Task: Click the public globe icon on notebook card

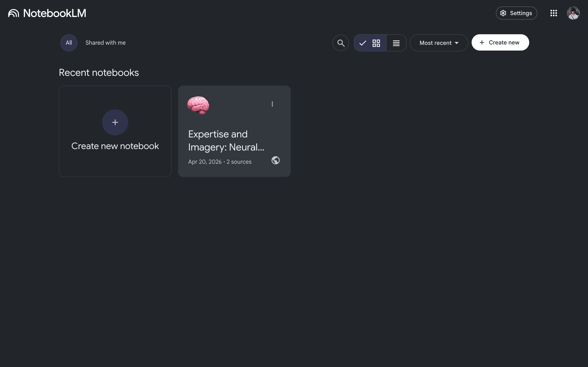Action: pos(276,160)
